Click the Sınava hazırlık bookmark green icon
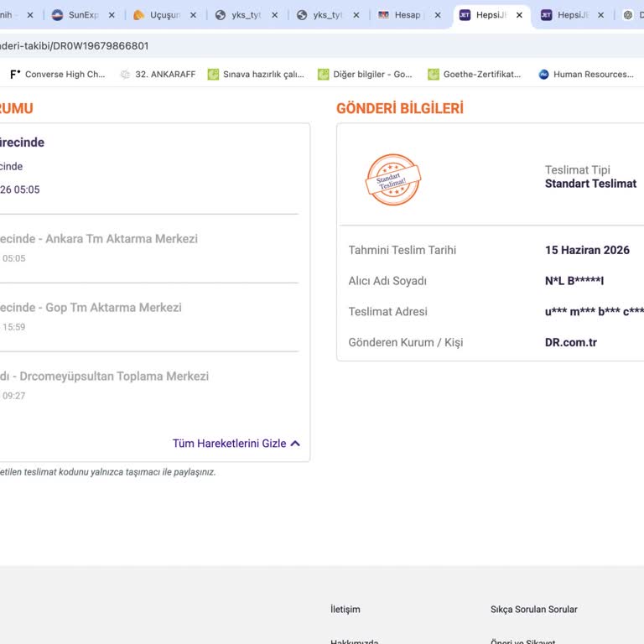The width and height of the screenshot is (644, 644). [x=213, y=75]
